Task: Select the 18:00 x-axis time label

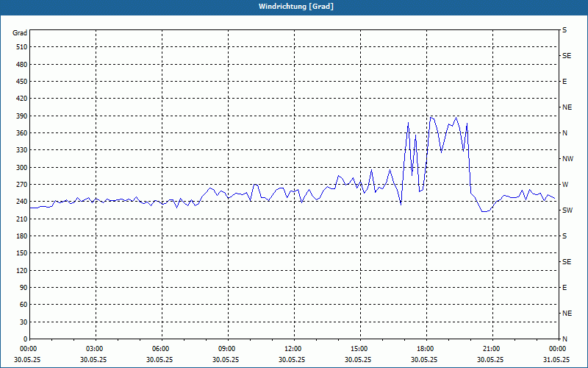Action: [424, 349]
